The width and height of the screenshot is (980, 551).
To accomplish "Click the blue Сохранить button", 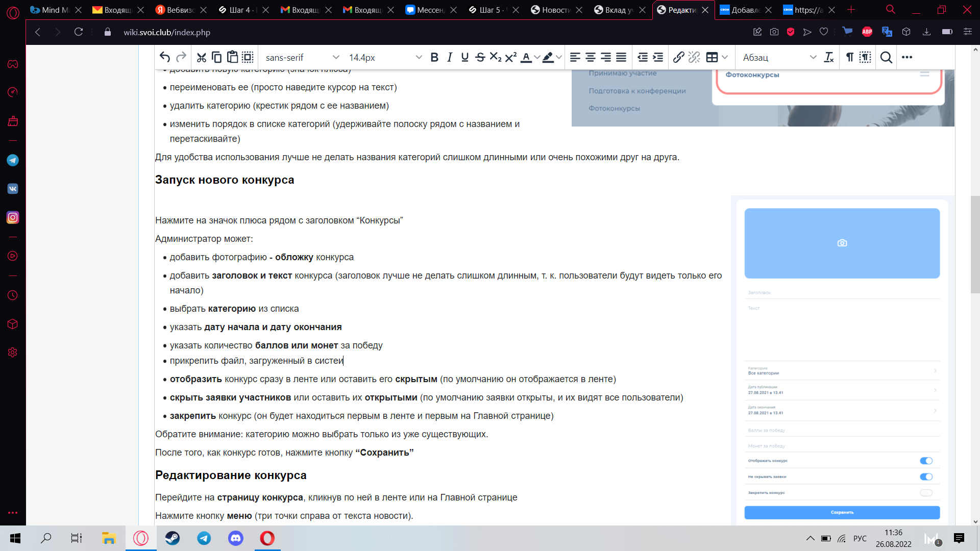I will pos(842,512).
